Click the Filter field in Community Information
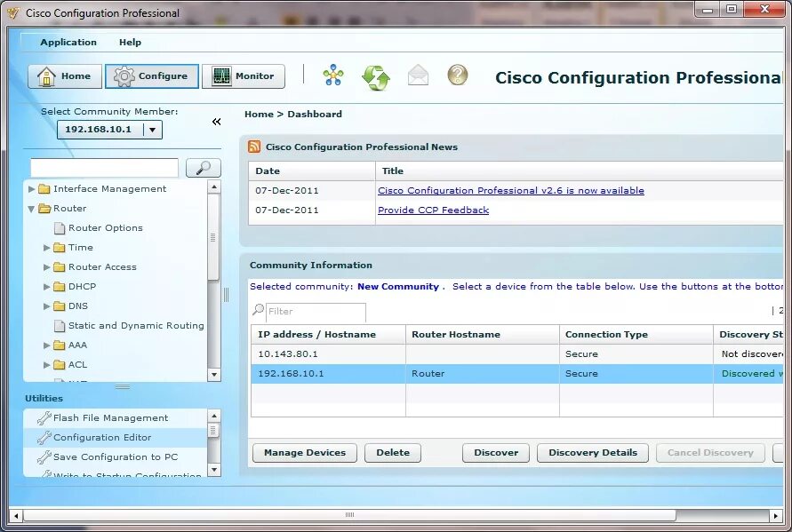Image resolution: width=792 pixels, height=532 pixels. (x=316, y=312)
